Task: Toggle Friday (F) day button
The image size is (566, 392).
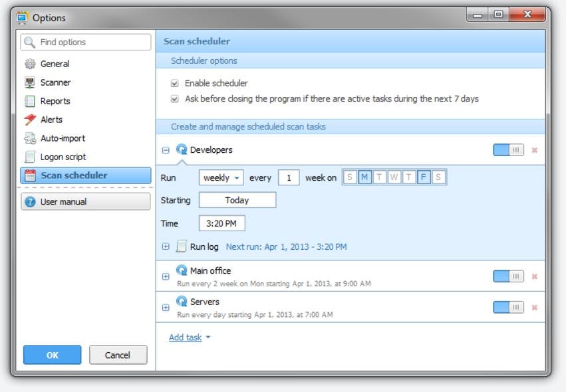Action: pyautogui.click(x=424, y=177)
